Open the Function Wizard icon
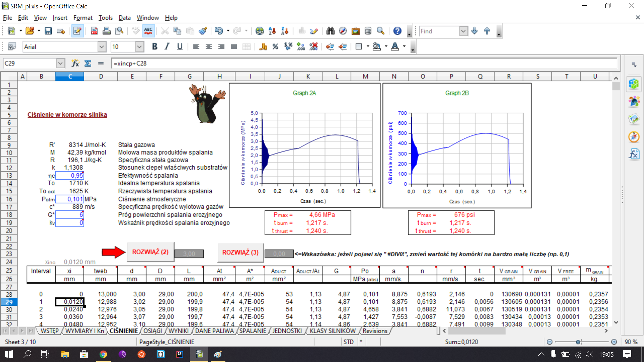 (x=75, y=63)
